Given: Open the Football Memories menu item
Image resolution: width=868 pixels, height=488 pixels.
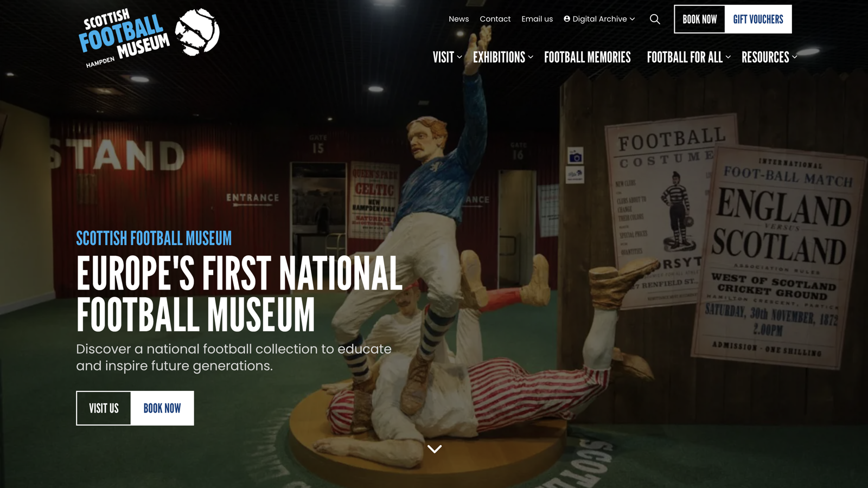Looking at the screenshot, I should tap(587, 57).
